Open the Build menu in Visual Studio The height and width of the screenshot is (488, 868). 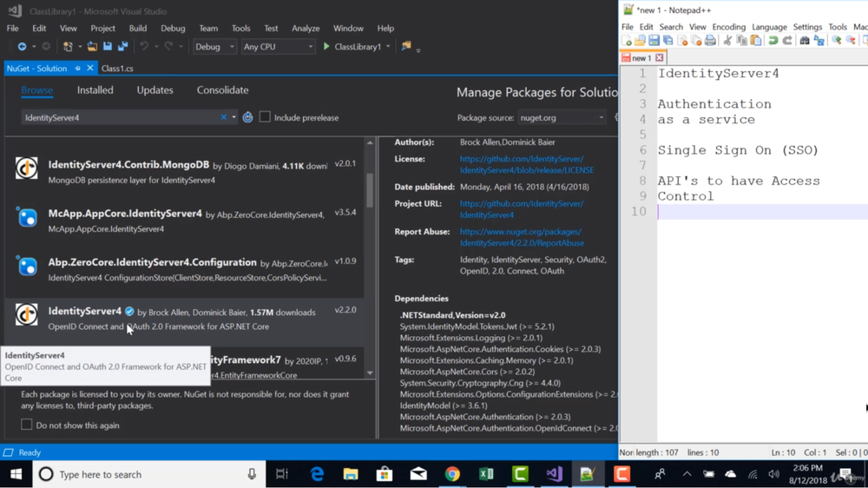(x=138, y=29)
